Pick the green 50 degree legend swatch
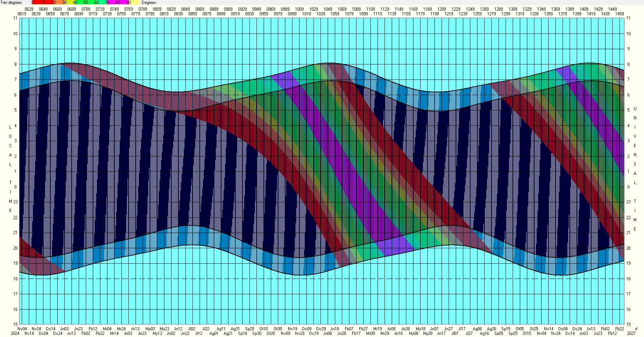The image size is (644, 337). pos(86,3)
